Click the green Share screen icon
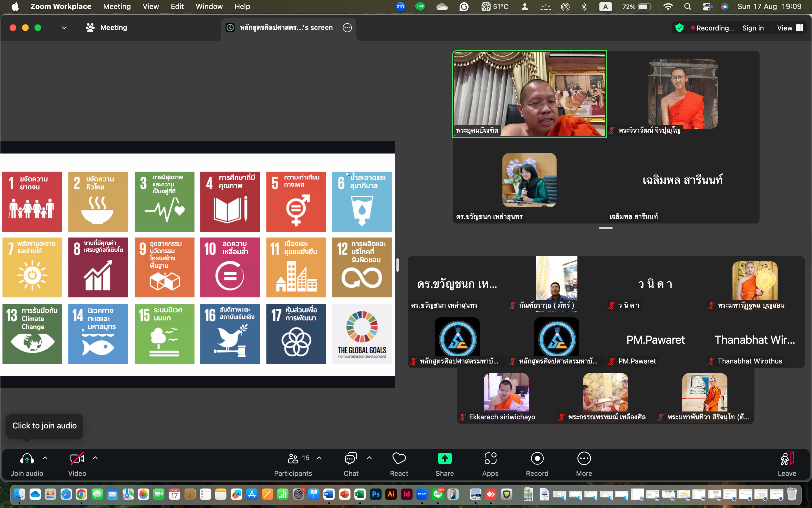 (445, 458)
